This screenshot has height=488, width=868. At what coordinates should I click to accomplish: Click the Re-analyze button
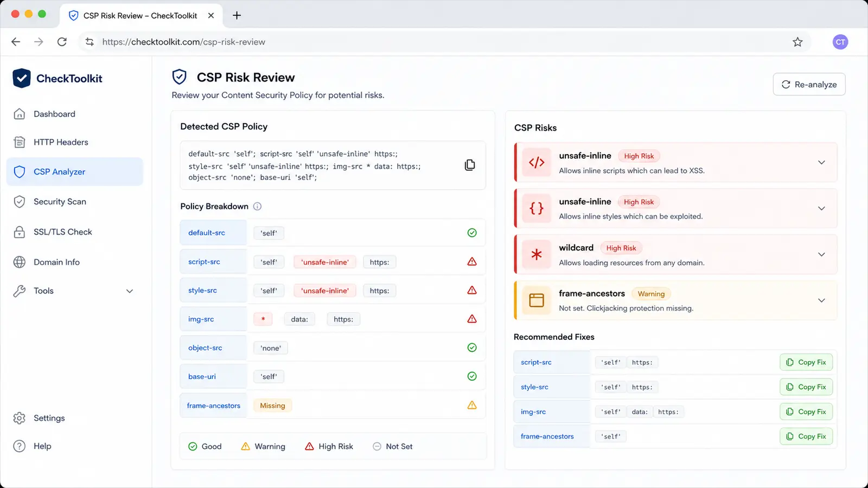[x=809, y=84]
